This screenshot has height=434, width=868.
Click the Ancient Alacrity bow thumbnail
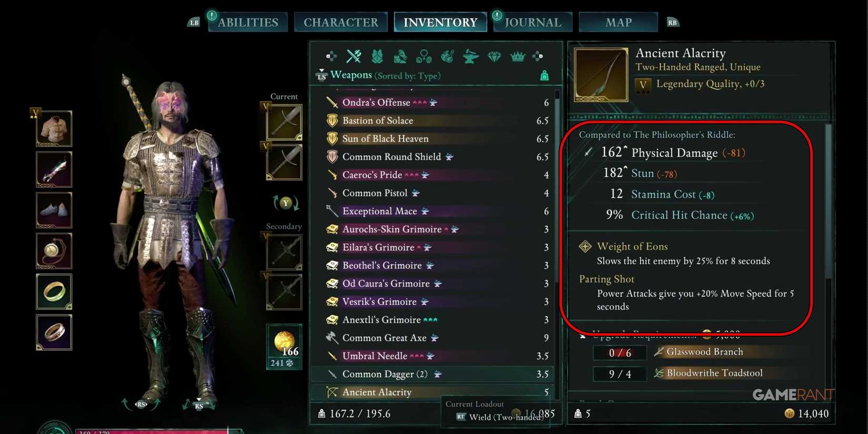pyautogui.click(x=601, y=75)
